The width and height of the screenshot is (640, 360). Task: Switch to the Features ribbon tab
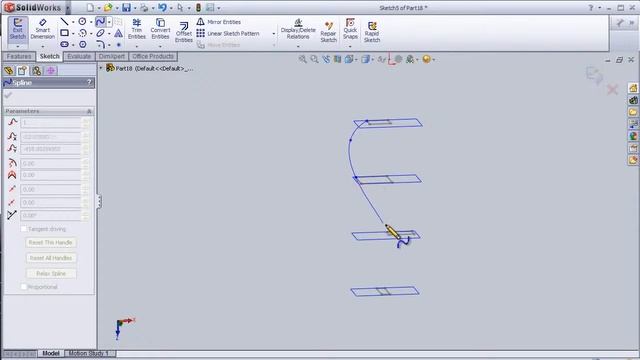coord(19,56)
